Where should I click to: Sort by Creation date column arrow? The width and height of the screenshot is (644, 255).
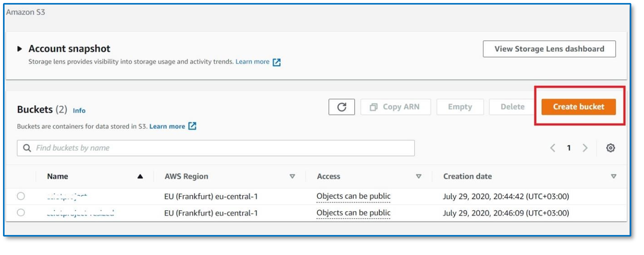coord(613,176)
